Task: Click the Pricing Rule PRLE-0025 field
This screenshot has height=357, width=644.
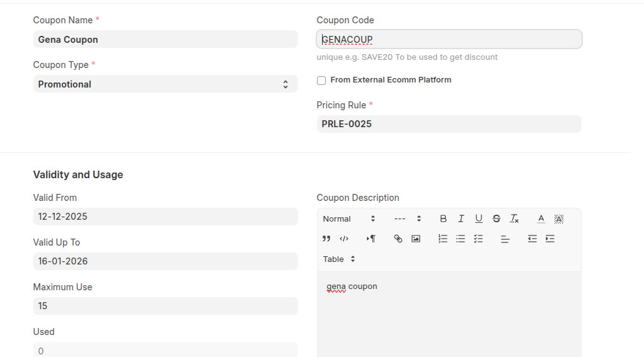Action: point(449,124)
